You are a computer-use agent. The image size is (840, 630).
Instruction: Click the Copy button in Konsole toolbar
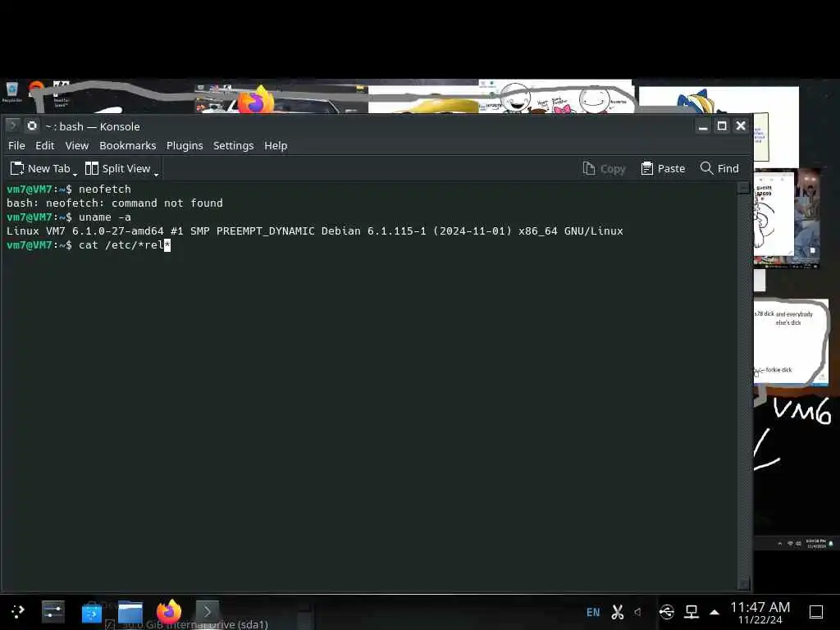604,169
